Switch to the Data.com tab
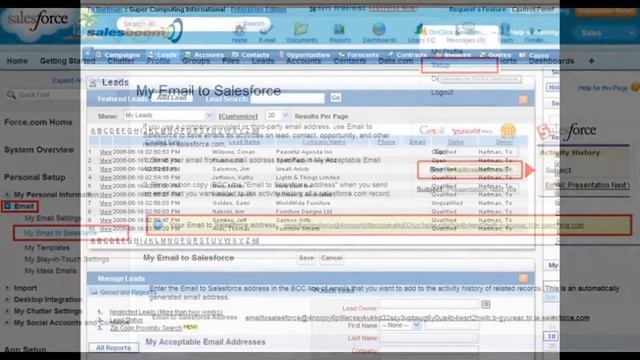Viewport: 640px width, 360px height. [x=396, y=61]
